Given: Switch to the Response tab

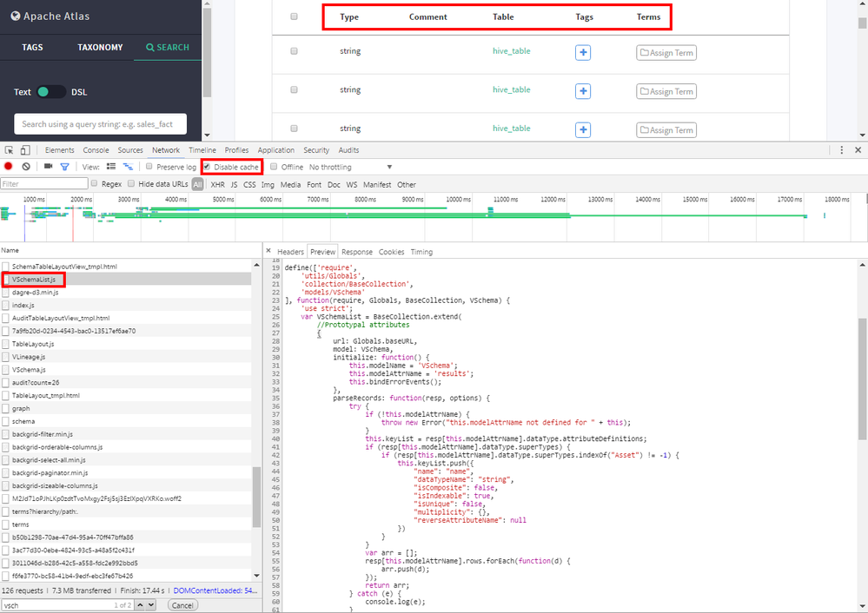Looking at the screenshot, I should [356, 252].
